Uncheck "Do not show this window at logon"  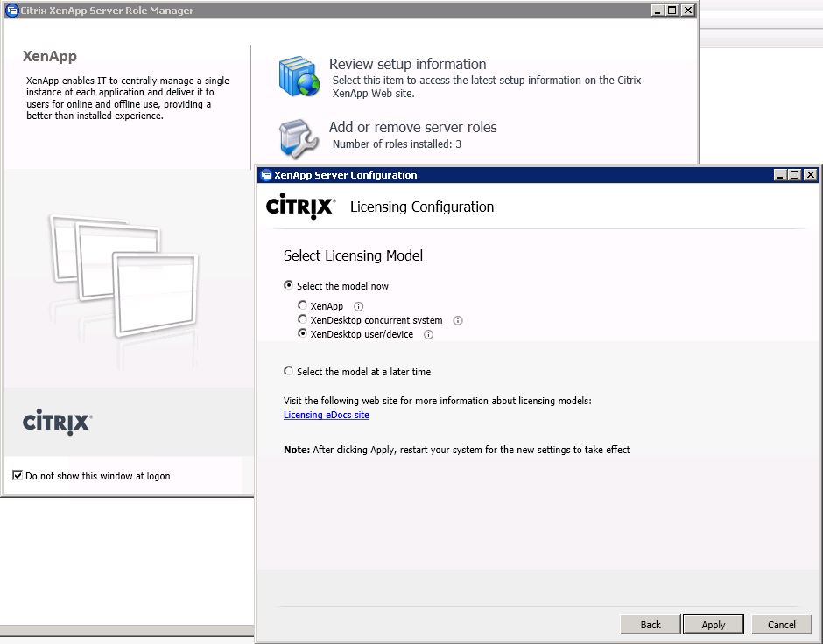(18, 475)
